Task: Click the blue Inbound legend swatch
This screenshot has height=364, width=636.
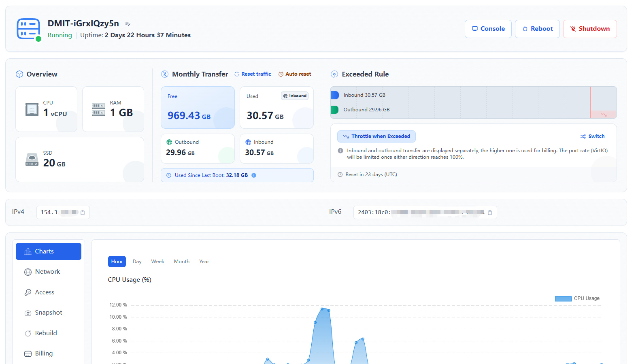Action: pos(335,95)
